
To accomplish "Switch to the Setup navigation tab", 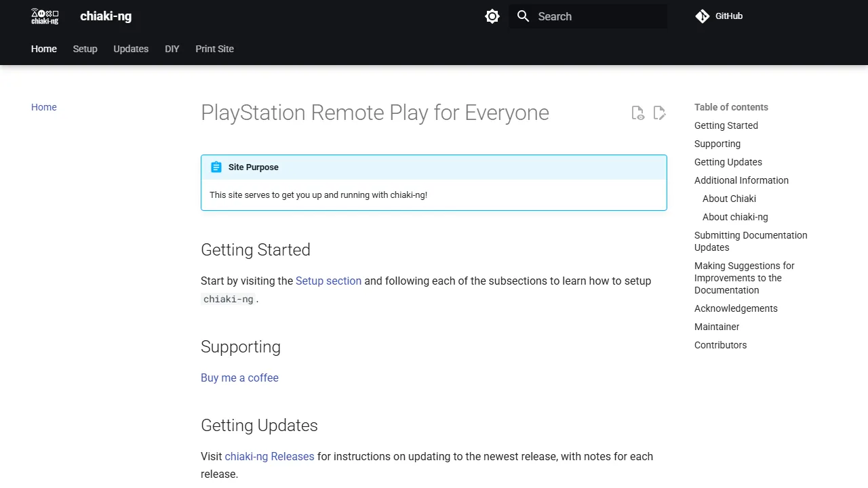I will (x=85, y=49).
